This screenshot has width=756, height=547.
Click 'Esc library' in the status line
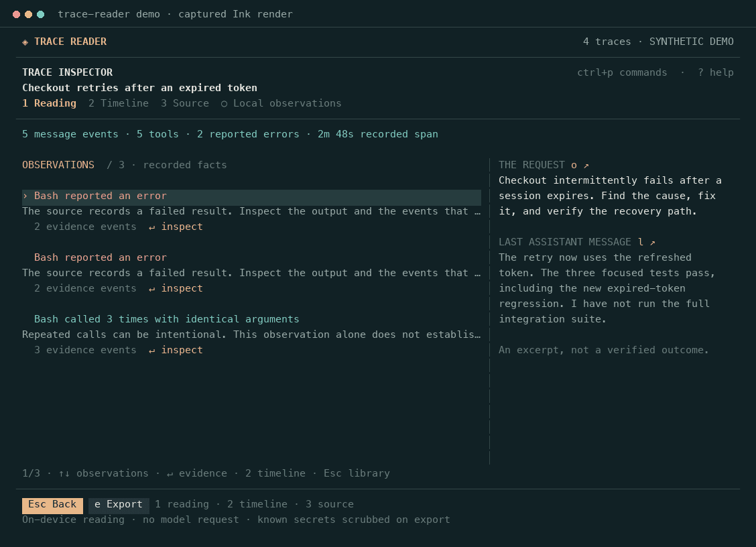click(x=357, y=474)
